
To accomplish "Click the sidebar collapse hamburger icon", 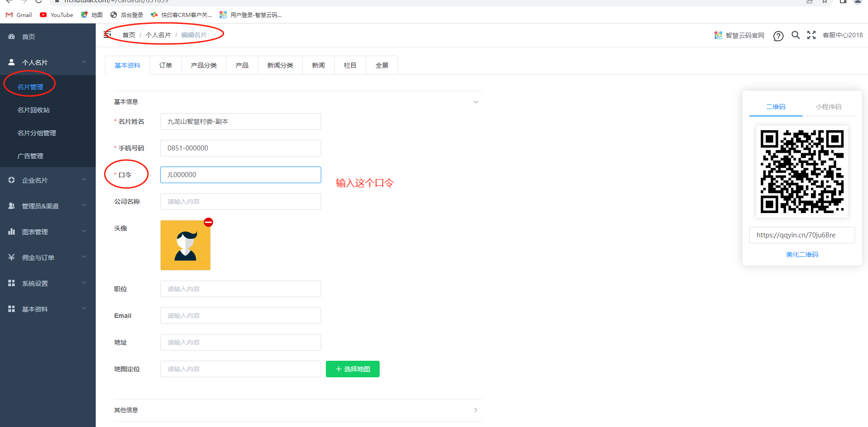I will [108, 35].
